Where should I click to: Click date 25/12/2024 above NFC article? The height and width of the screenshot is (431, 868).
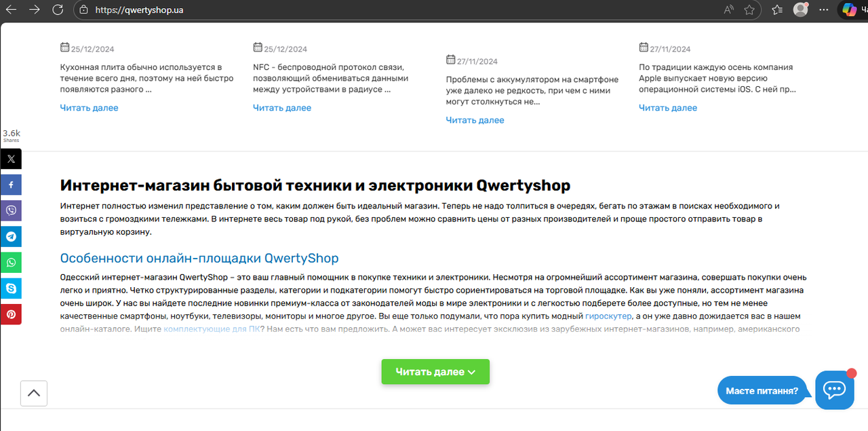pos(285,49)
